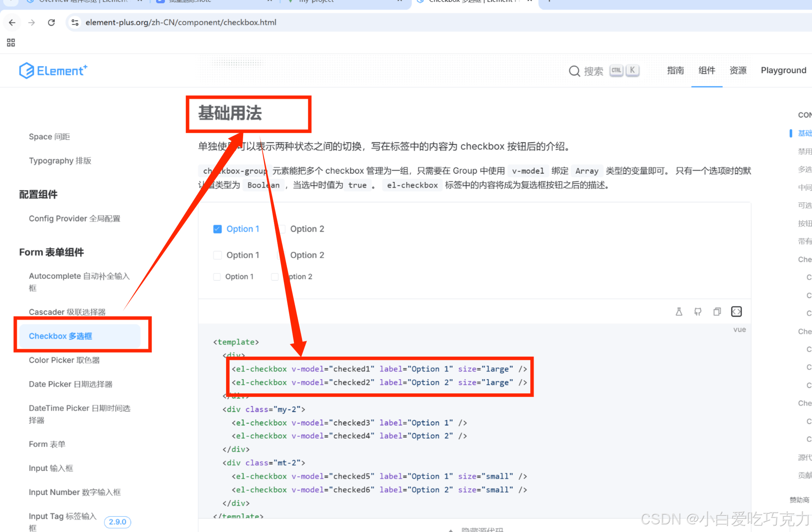Click the search magnifier icon
Screen dimensions: 812x532
[574, 71]
